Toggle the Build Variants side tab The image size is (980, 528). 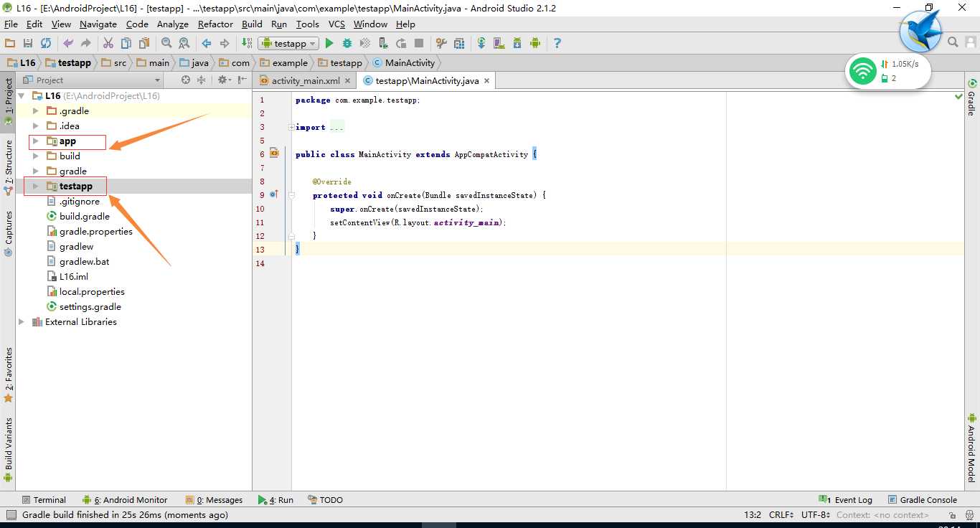[8, 449]
